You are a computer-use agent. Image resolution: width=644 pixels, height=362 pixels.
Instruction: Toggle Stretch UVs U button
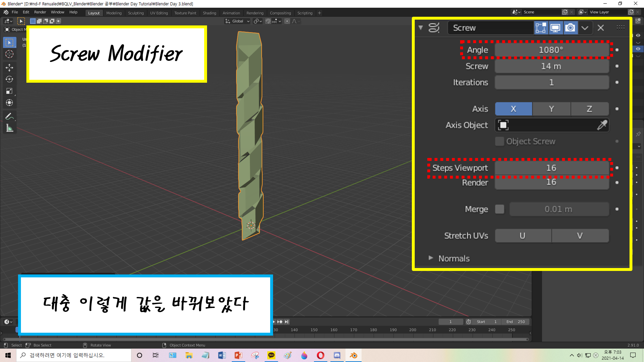tap(523, 236)
